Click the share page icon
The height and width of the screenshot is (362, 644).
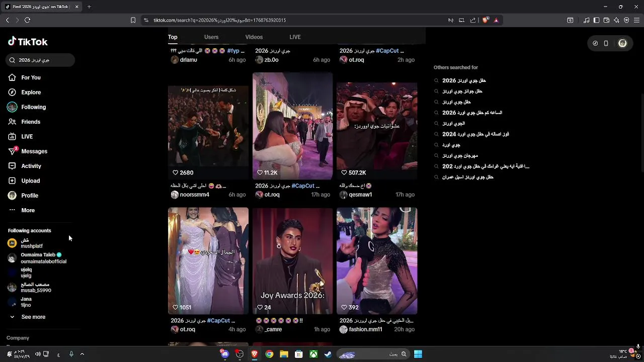click(473, 20)
